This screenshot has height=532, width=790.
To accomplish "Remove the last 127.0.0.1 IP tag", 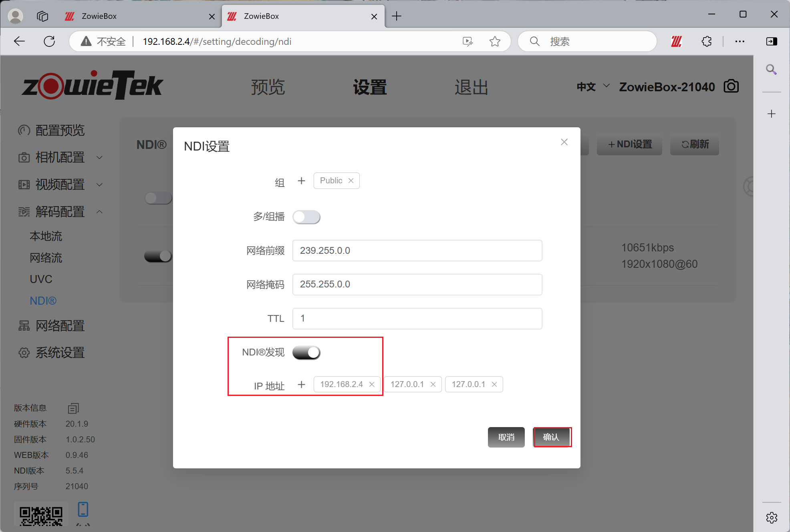I will (494, 384).
